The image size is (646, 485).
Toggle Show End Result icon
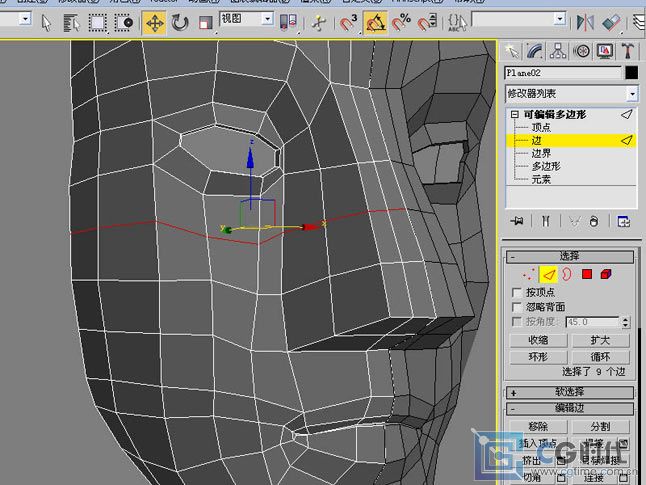(545, 222)
